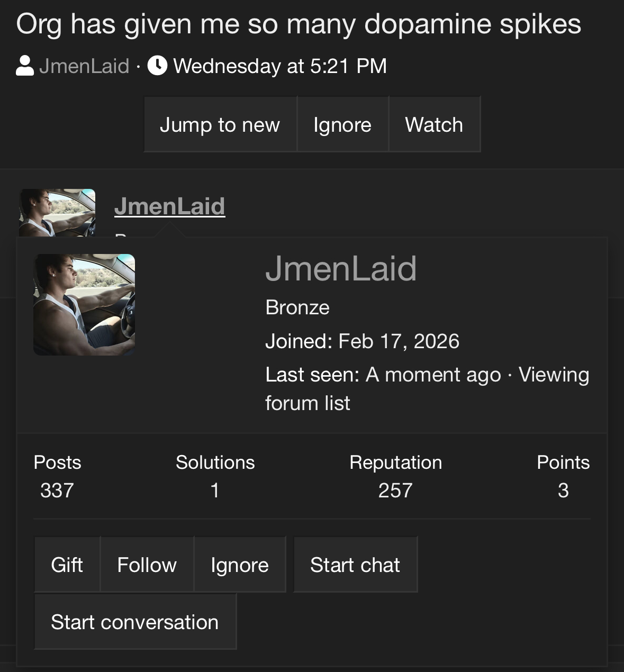Click Jump to new button
Viewport: 624px width, 672px height.
pyautogui.click(x=220, y=124)
